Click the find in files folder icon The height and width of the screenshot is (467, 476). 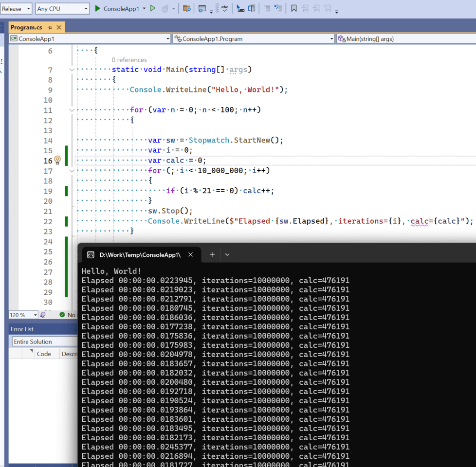click(186, 9)
